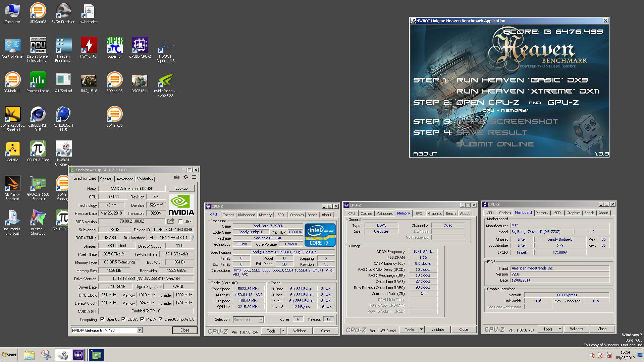The height and width of the screenshot is (362, 644).
Task: Launch Display Driver Uninstaller icon
Action: click(x=38, y=50)
